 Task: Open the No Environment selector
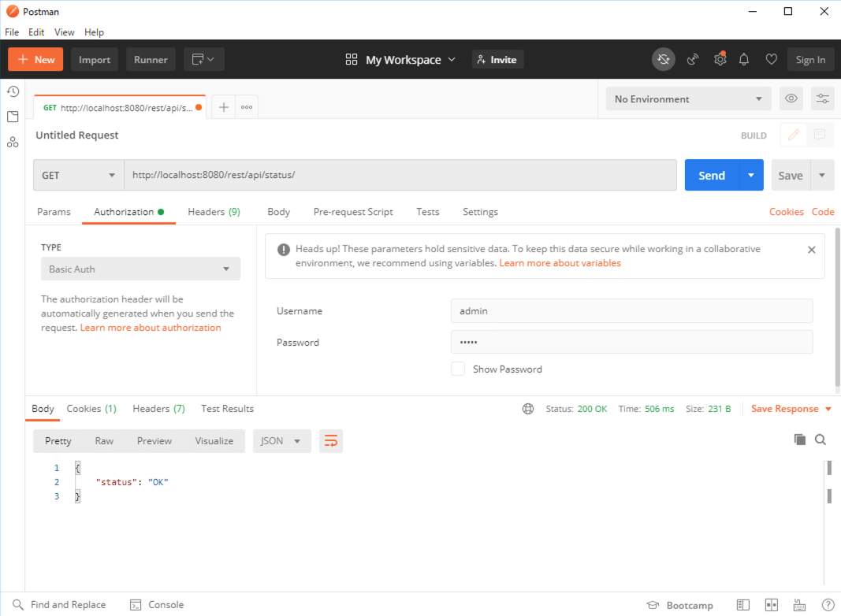tap(687, 98)
